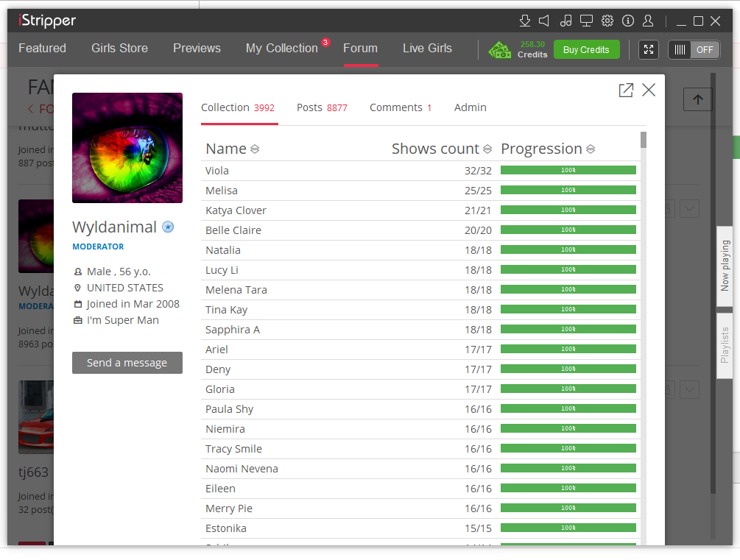Click Estonika's progression bar
Screen dimensions: 740x560
click(x=568, y=528)
